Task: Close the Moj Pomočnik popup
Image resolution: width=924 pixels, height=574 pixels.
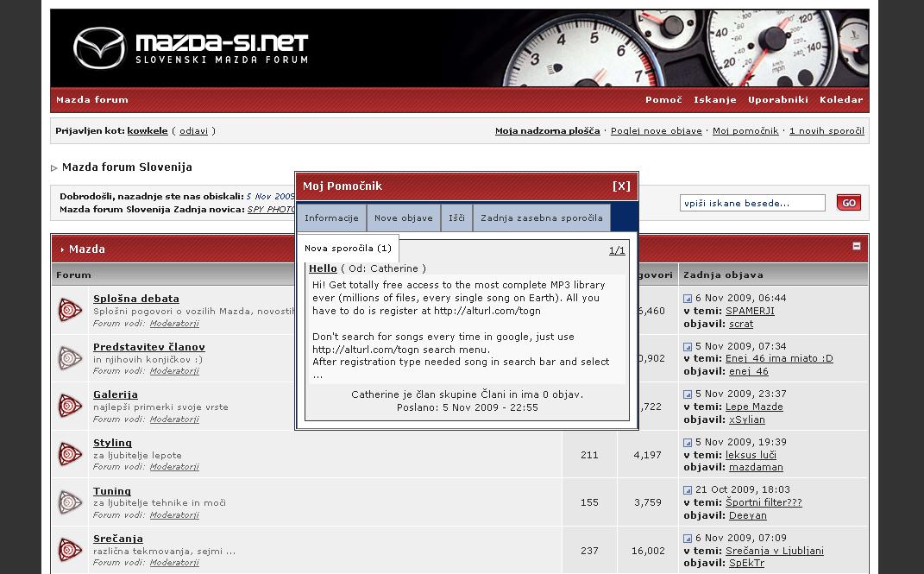Action: click(621, 186)
